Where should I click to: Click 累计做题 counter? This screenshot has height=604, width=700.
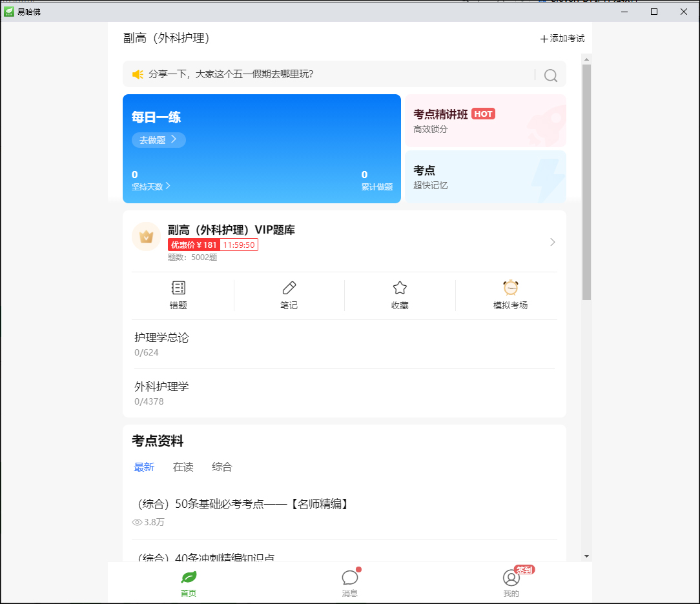pos(376,181)
